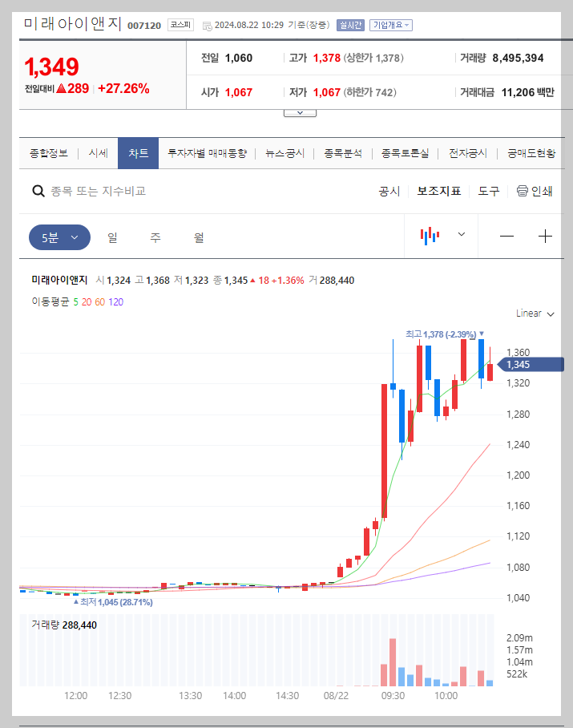
Task: Select the 일 daily chart period
Action: coord(112,237)
